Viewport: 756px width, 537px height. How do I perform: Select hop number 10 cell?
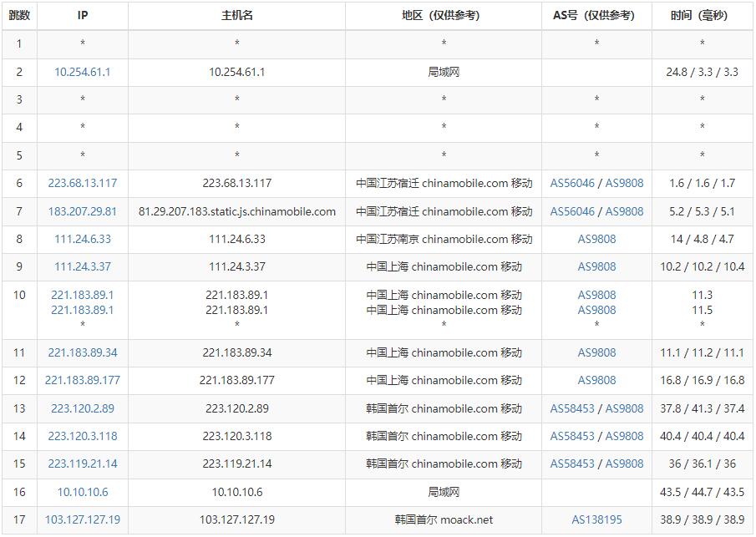pos(19,311)
